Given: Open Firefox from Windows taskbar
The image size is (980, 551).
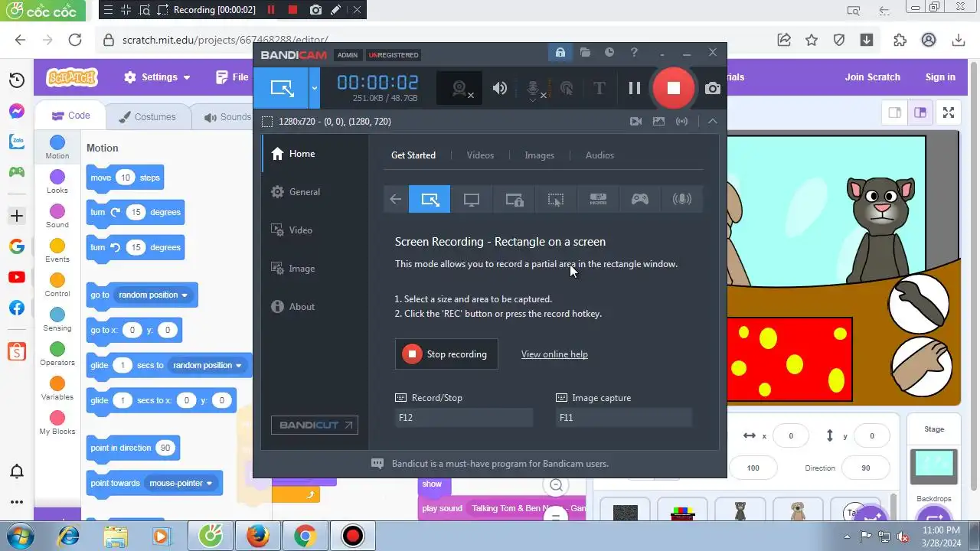Looking at the screenshot, I should click(257, 536).
